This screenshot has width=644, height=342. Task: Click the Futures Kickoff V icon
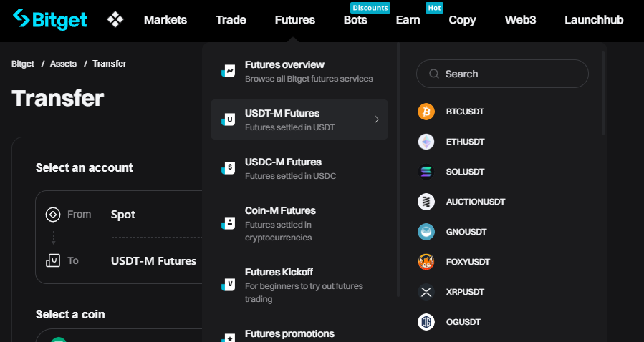tap(228, 285)
